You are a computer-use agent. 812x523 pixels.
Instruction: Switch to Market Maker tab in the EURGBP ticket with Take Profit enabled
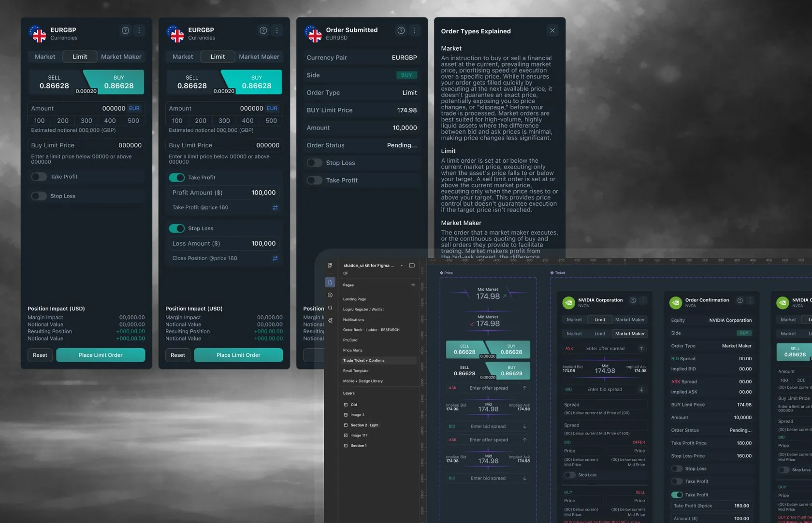click(259, 57)
